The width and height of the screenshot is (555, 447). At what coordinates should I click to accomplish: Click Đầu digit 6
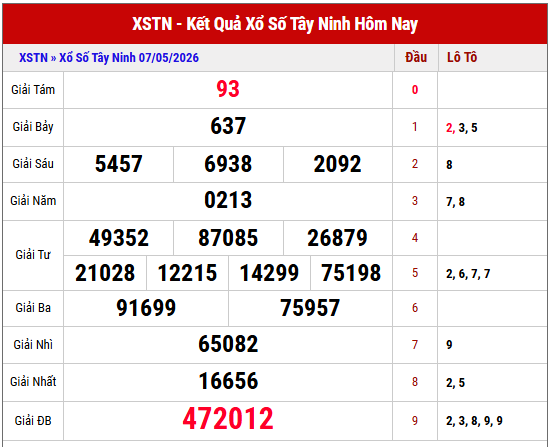pyautogui.click(x=415, y=308)
